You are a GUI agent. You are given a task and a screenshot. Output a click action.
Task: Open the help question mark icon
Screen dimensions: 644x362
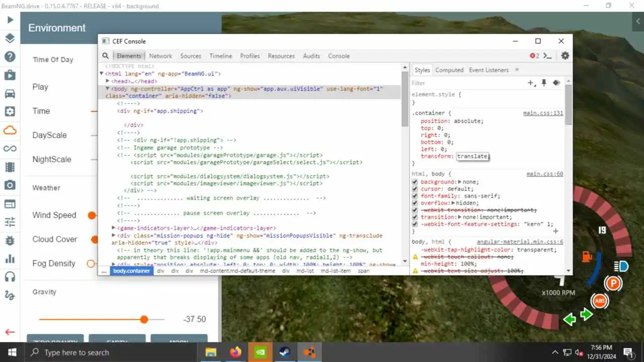[10, 56]
